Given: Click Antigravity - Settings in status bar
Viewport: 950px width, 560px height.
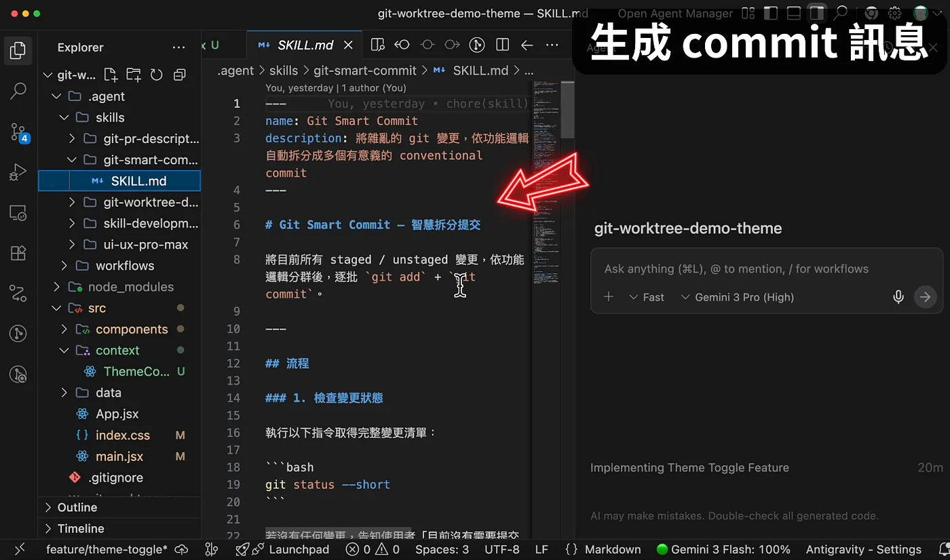Looking at the screenshot, I should pyautogui.click(x=863, y=549).
